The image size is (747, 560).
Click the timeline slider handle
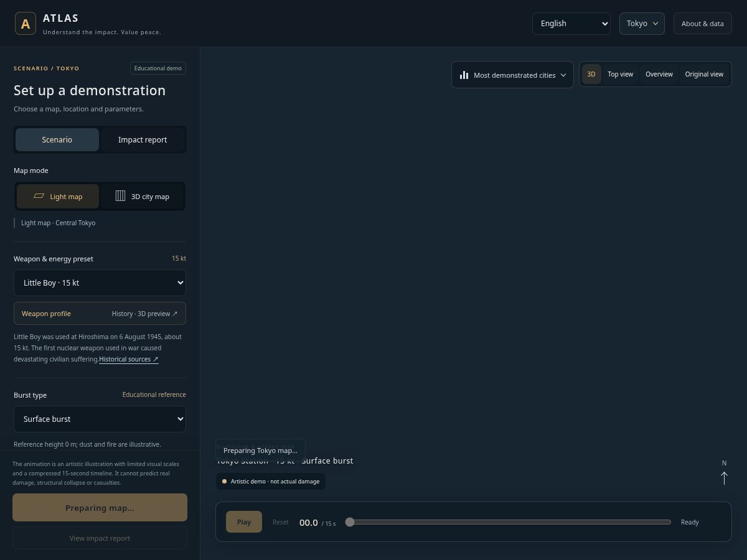[x=350, y=522]
